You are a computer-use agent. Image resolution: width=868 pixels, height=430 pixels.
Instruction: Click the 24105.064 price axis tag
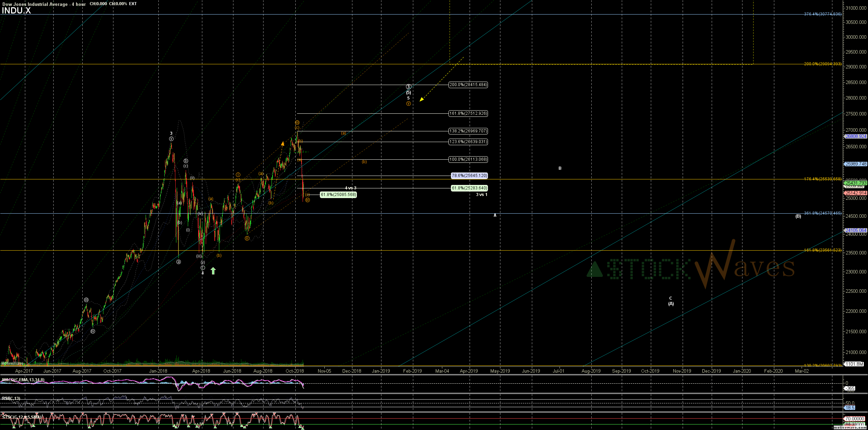856,231
